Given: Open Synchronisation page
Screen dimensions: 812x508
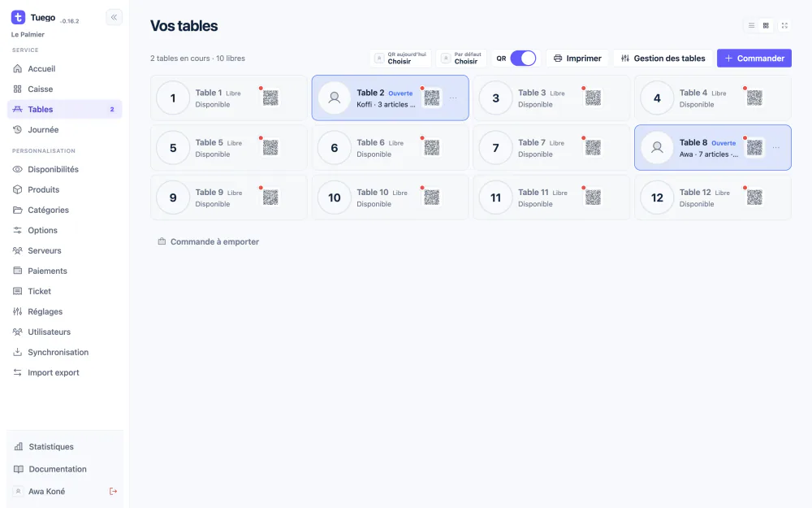Looking at the screenshot, I should tap(65, 352).
